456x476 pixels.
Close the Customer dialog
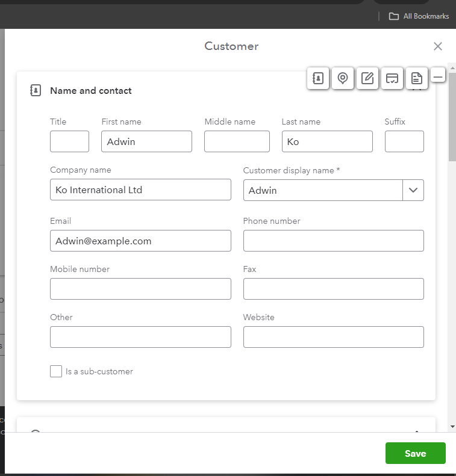point(438,46)
